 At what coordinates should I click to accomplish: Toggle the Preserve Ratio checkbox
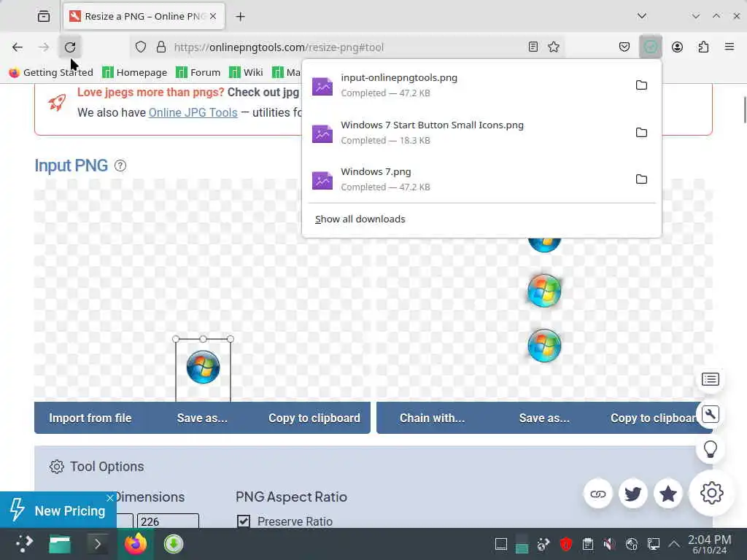[x=244, y=521]
